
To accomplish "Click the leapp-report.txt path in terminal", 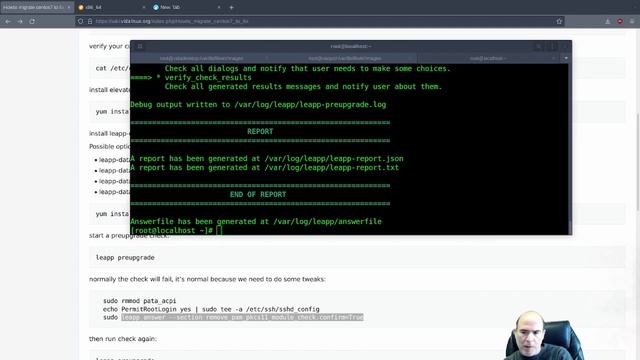I will click(332, 168).
